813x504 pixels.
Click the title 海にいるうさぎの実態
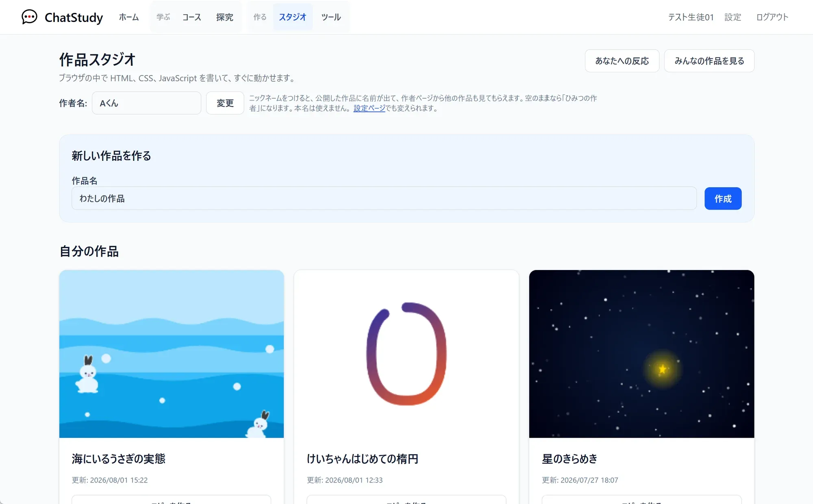click(118, 459)
